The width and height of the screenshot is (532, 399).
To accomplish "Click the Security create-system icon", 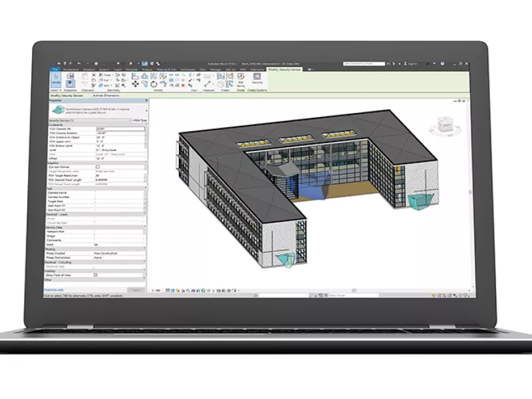I will pos(257,78).
